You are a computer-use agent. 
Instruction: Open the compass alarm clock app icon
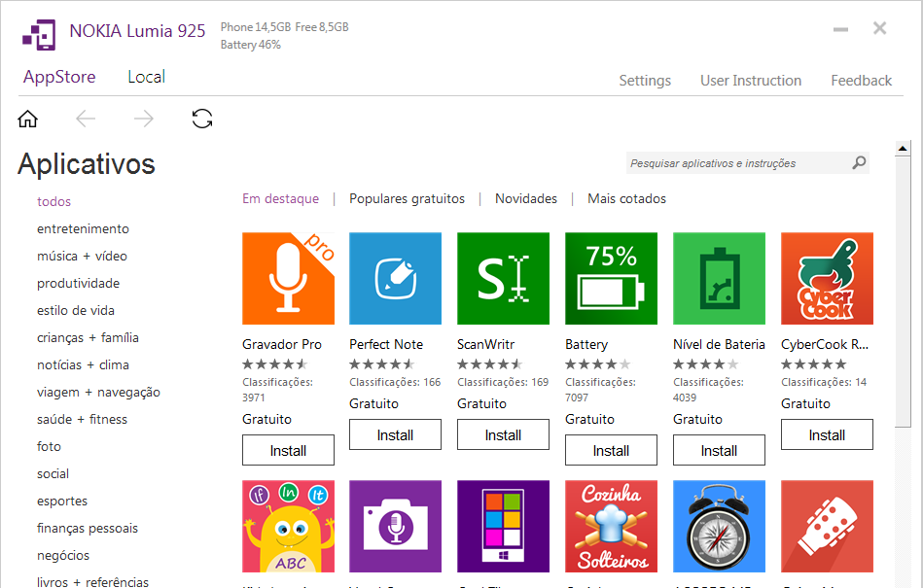coord(720,526)
